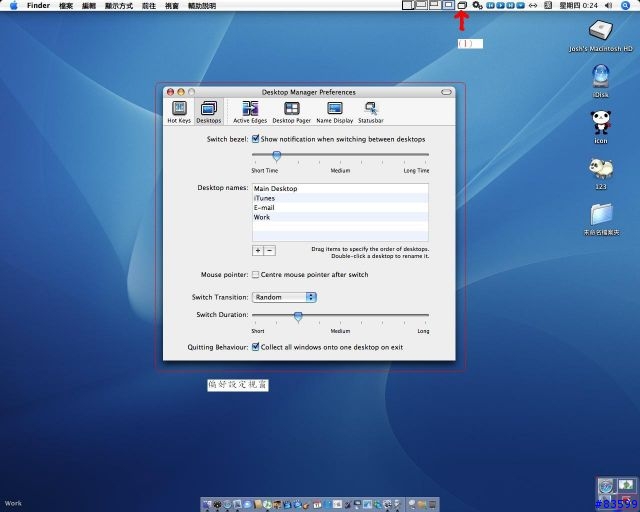Screen dimensions: 640x512
Task: Switch to first desktop in menu bar pager
Action: 408,5
